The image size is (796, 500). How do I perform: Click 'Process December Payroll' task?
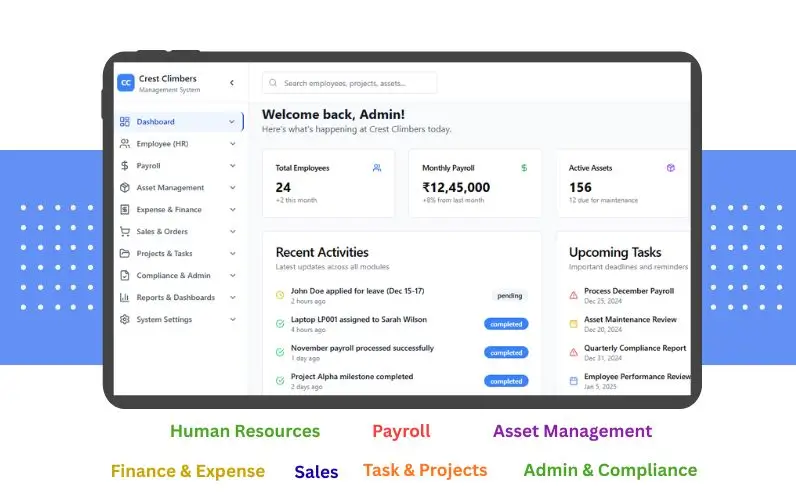coord(629,291)
